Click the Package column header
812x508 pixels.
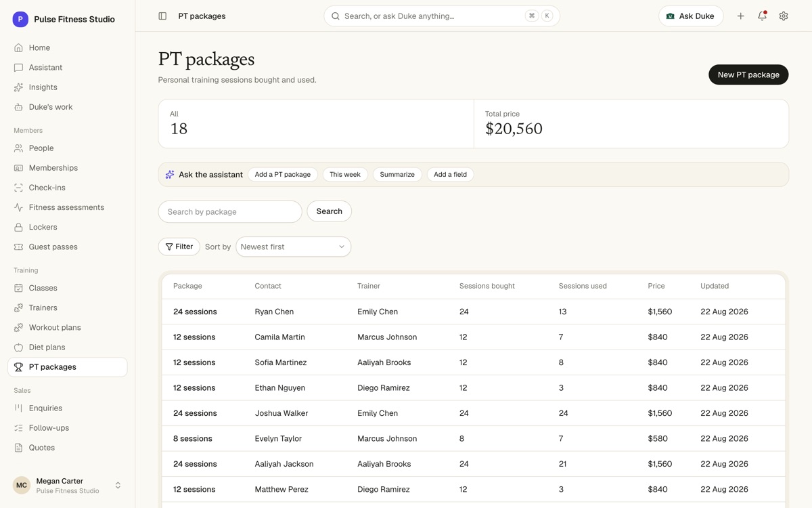tap(187, 286)
